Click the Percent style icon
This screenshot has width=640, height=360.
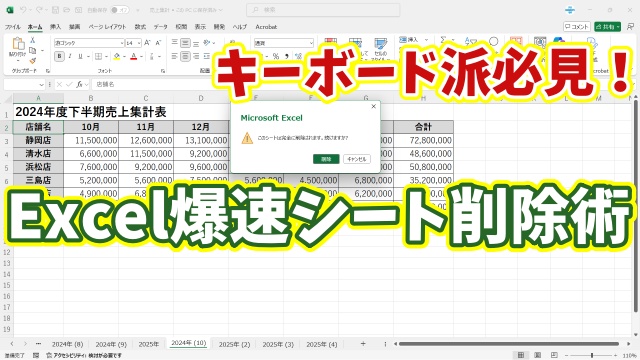276,56
